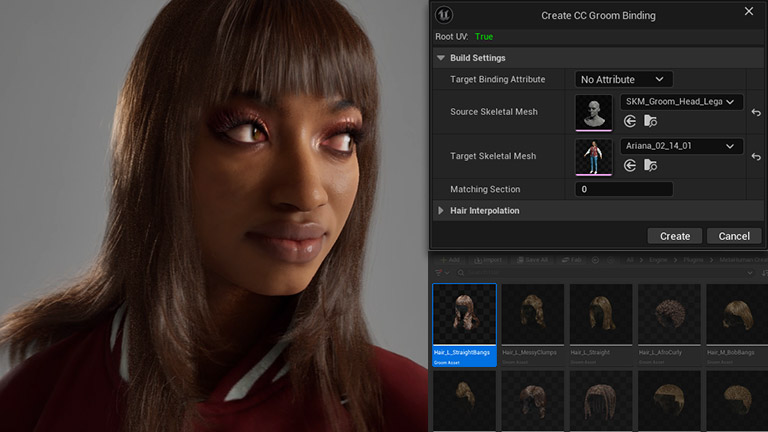Reset Target Skeletal Mesh to default value
Viewport: 768px width, 432px height.
pyautogui.click(x=756, y=156)
